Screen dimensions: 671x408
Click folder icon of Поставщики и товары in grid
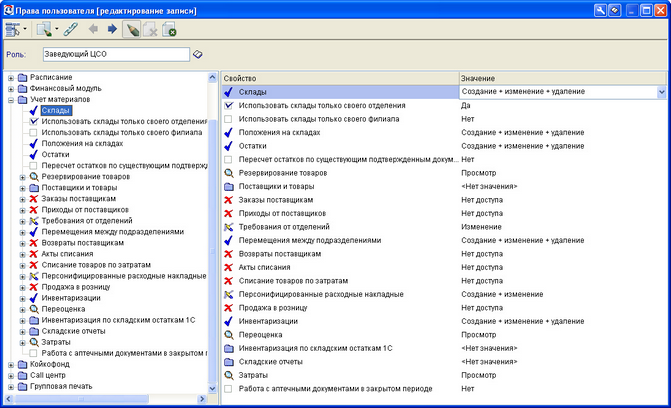point(229,187)
